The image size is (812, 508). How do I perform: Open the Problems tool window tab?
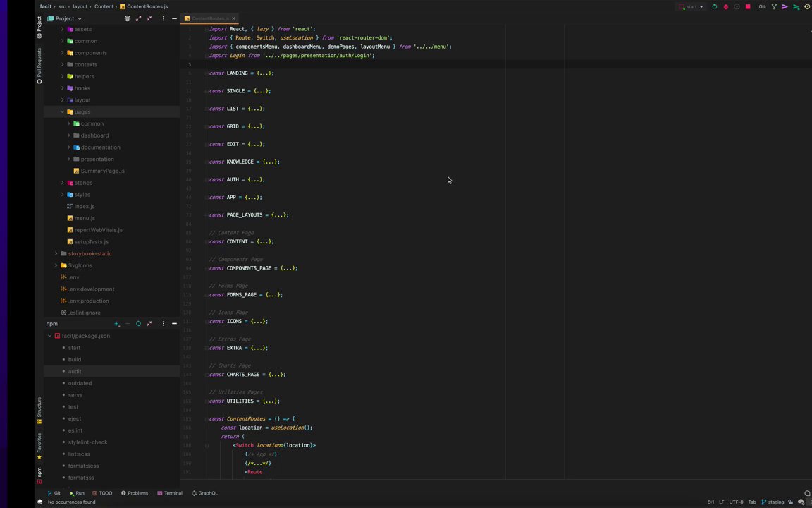click(x=134, y=493)
